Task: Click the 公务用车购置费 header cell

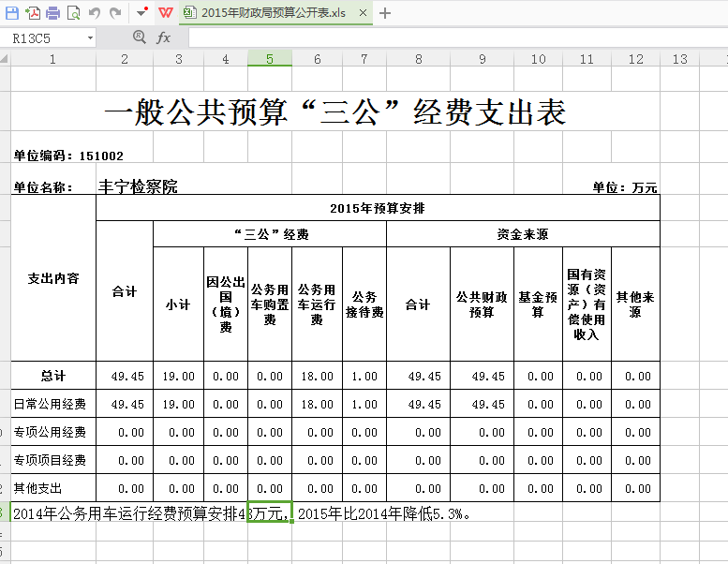Action: point(270,304)
